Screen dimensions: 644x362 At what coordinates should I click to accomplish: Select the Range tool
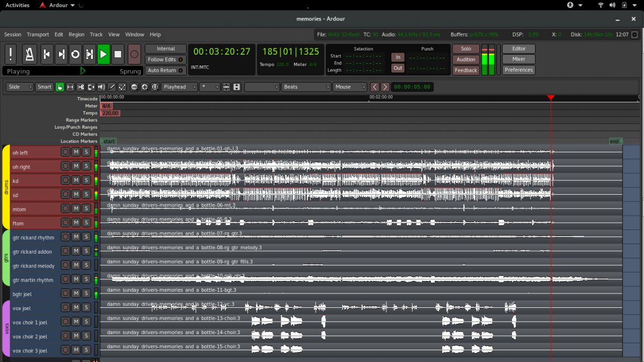pos(70,87)
